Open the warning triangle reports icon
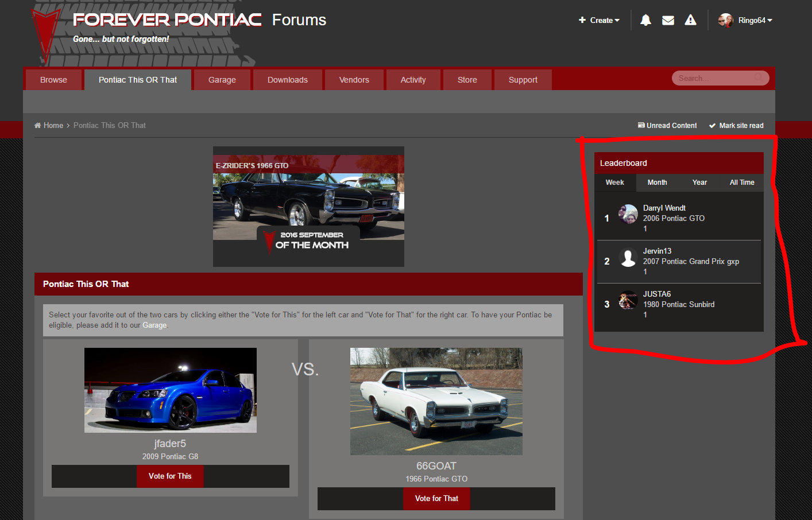Image resolution: width=812 pixels, height=520 pixels. 690,20
